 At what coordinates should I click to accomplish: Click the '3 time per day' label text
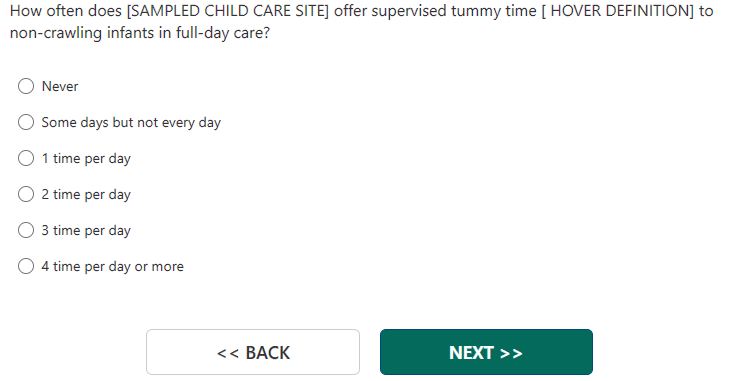point(86,230)
